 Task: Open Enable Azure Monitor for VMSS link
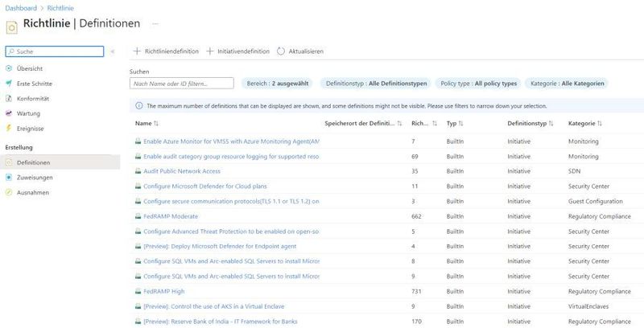[x=231, y=141]
